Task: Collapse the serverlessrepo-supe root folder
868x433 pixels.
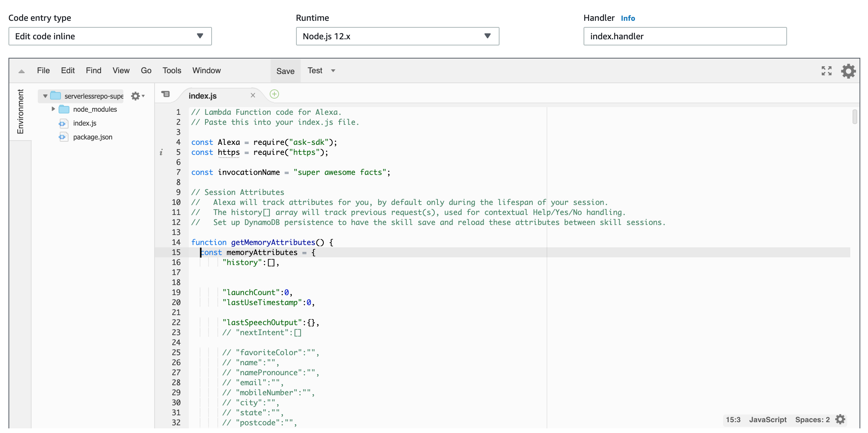Action: 45,96
